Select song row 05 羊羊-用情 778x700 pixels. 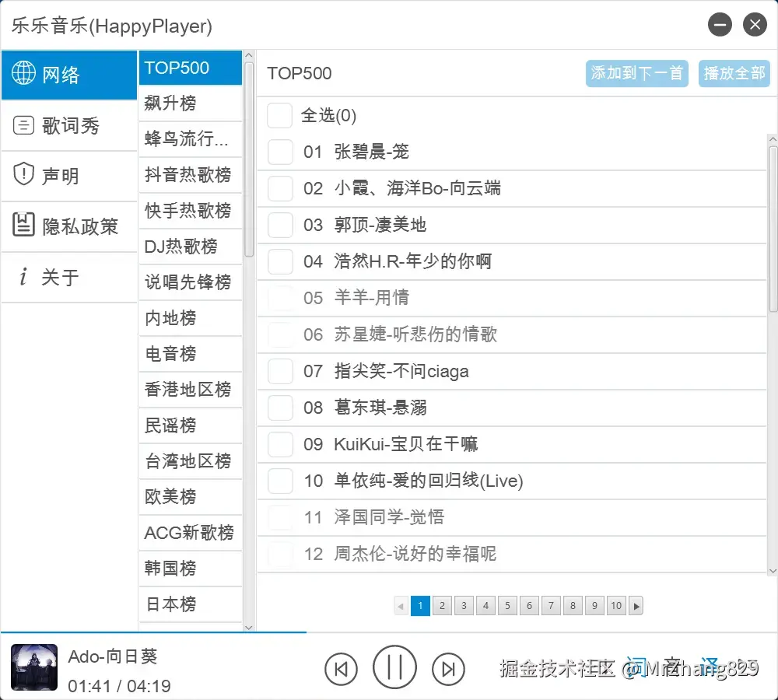(512, 298)
